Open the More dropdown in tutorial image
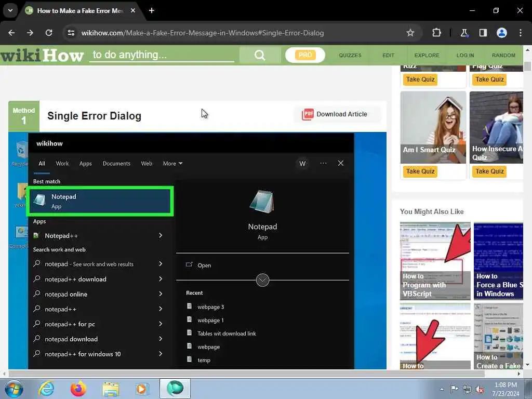The height and width of the screenshot is (399, 532). click(x=172, y=164)
